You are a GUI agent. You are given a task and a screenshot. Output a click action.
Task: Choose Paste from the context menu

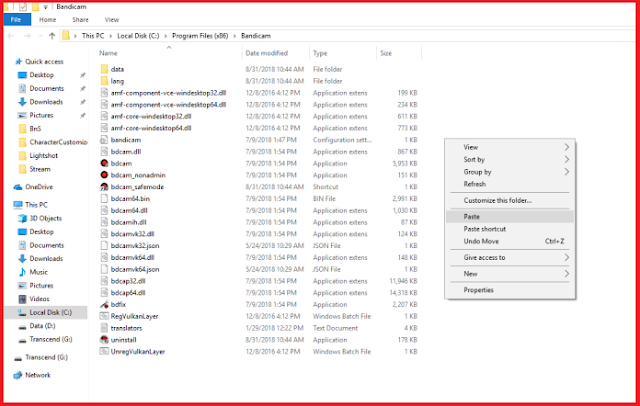[510, 217]
